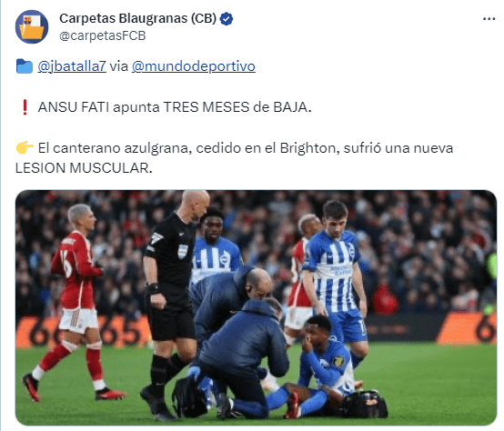
Task: Click the LESION MUSCULAR text line
Action: (84, 168)
